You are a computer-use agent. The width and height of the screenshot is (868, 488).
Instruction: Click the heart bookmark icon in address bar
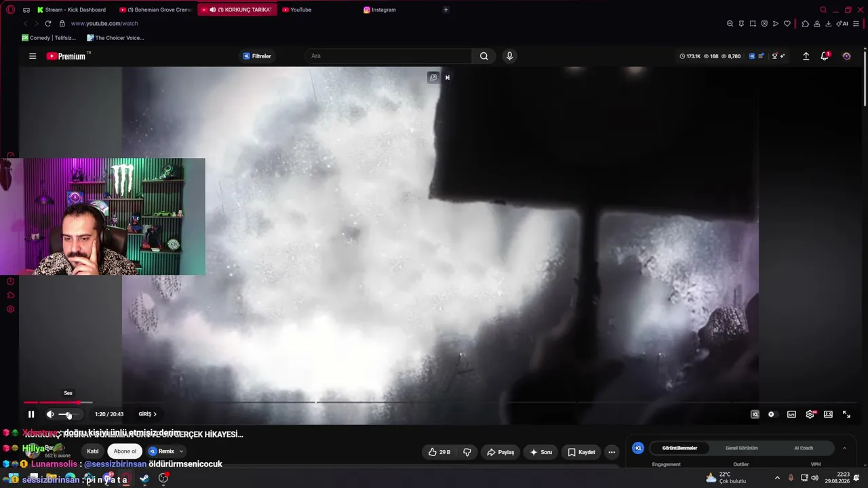787,24
